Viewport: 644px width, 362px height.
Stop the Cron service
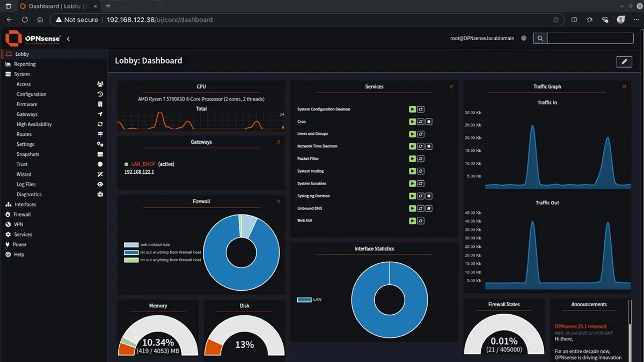tap(429, 121)
